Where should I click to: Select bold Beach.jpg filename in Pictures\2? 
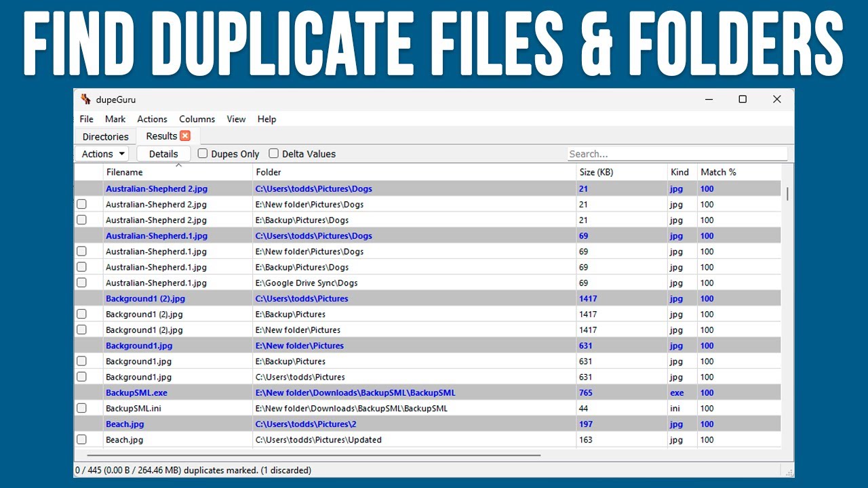click(x=125, y=424)
